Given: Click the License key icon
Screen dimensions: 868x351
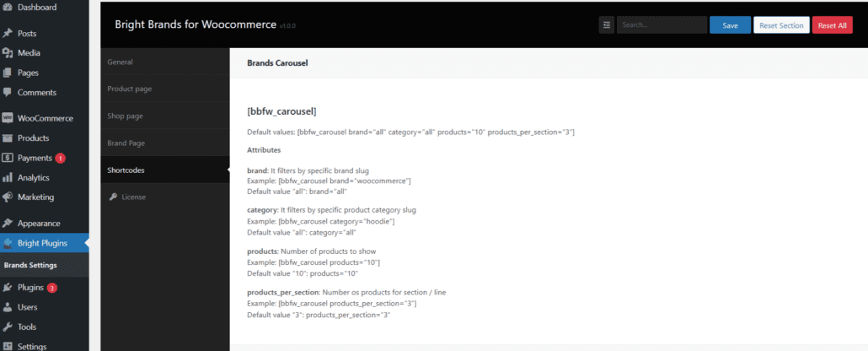Looking at the screenshot, I should tap(113, 197).
